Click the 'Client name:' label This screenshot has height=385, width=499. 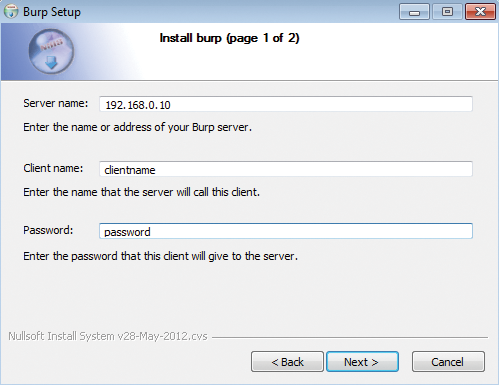pyautogui.click(x=53, y=168)
